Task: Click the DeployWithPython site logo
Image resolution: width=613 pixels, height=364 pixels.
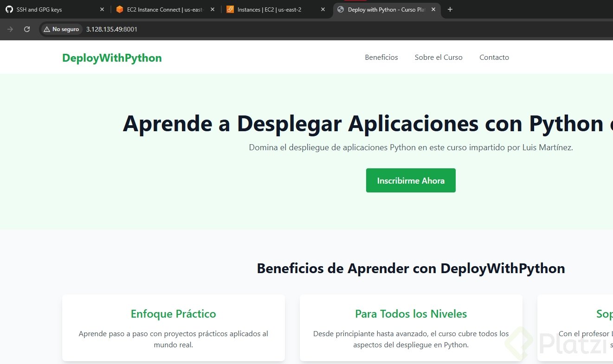Action: [112, 58]
